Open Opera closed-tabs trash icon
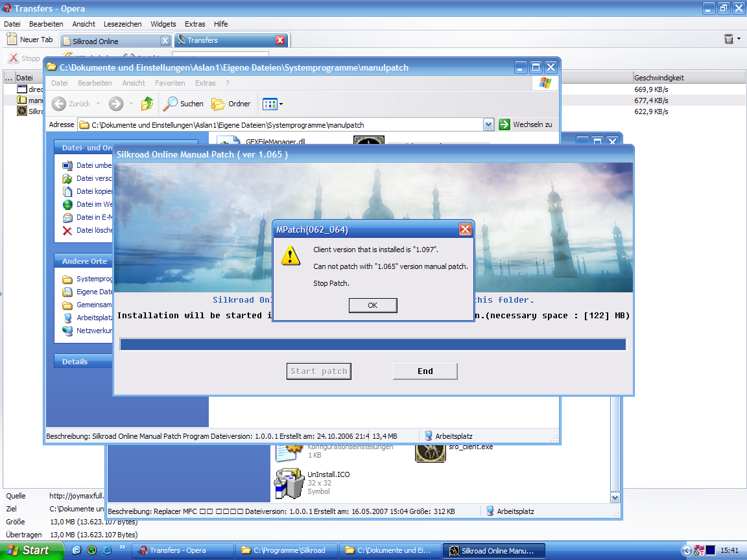The width and height of the screenshot is (747, 560). [x=728, y=39]
